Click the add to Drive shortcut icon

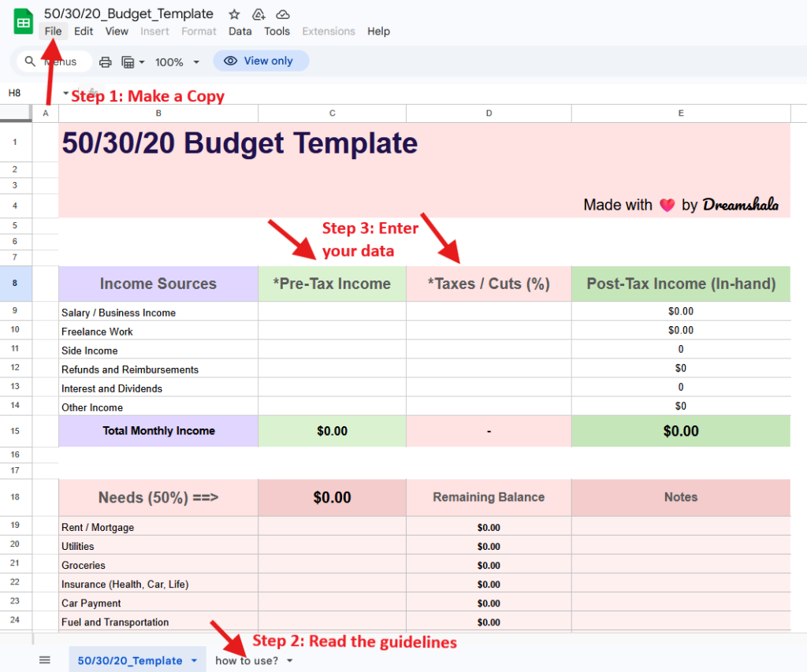(x=258, y=14)
